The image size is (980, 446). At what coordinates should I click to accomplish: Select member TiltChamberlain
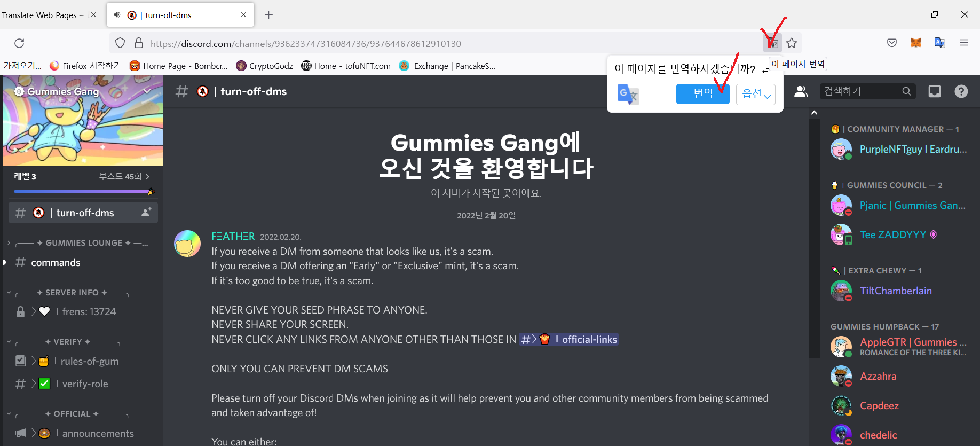pyautogui.click(x=899, y=291)
